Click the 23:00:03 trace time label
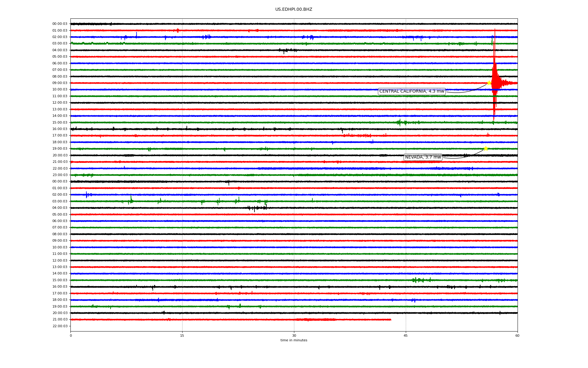This screenshot has width=588, height=368. tap(60, 175)
